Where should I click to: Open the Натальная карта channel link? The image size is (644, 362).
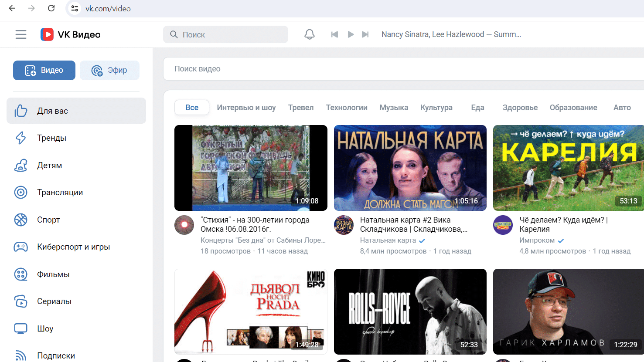point(388,240)
